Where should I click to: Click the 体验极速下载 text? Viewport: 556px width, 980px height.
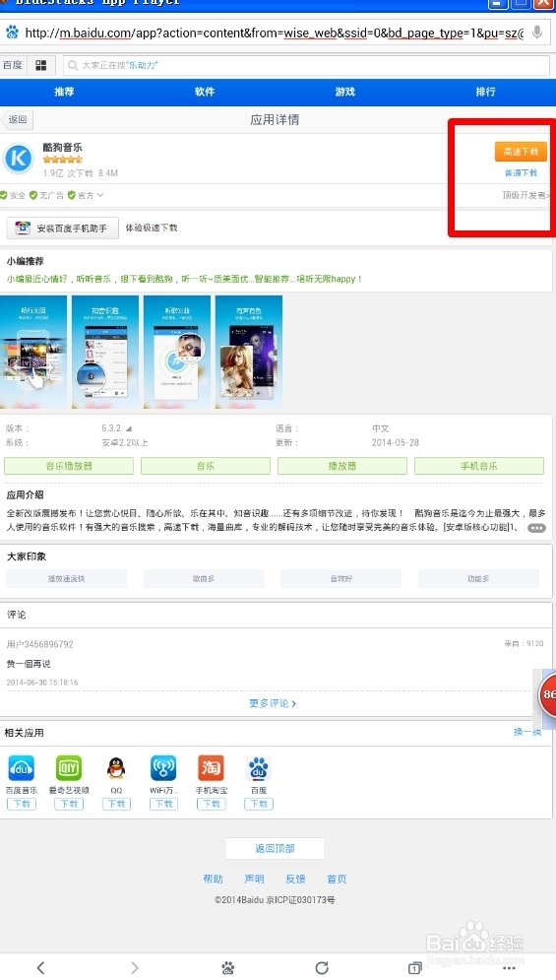[152, 229]
